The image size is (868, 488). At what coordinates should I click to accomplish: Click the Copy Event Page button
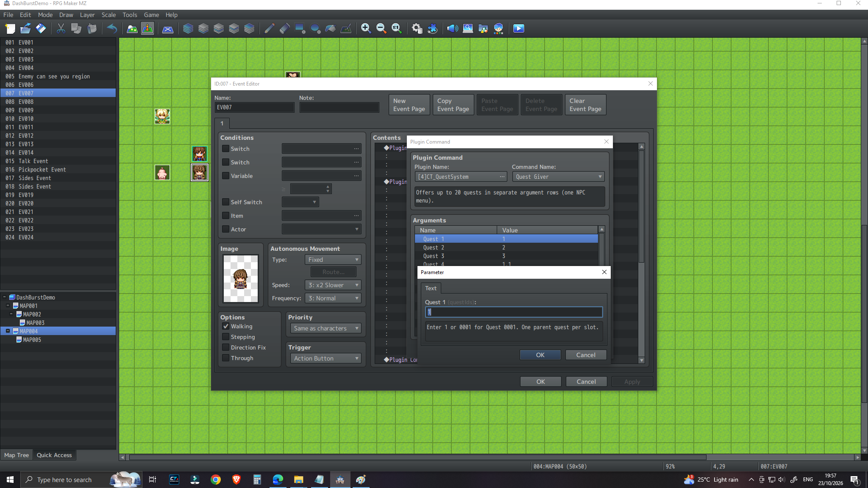453,105
